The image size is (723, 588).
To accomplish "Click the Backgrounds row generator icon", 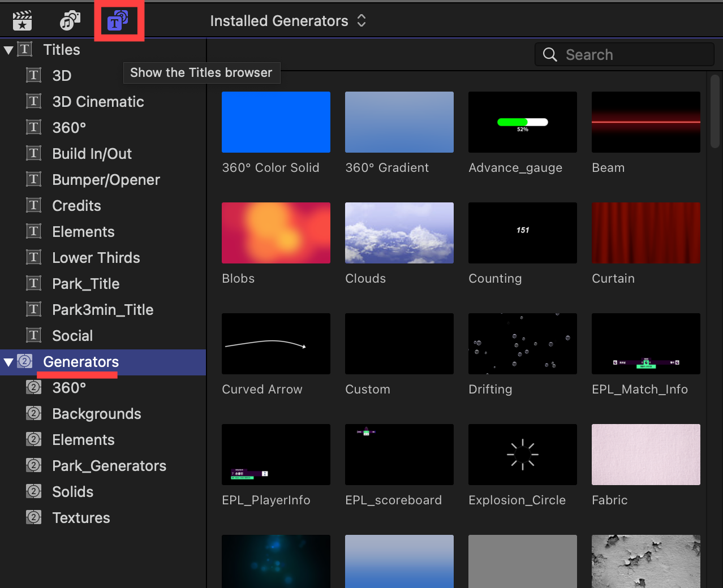I will 34,413.
